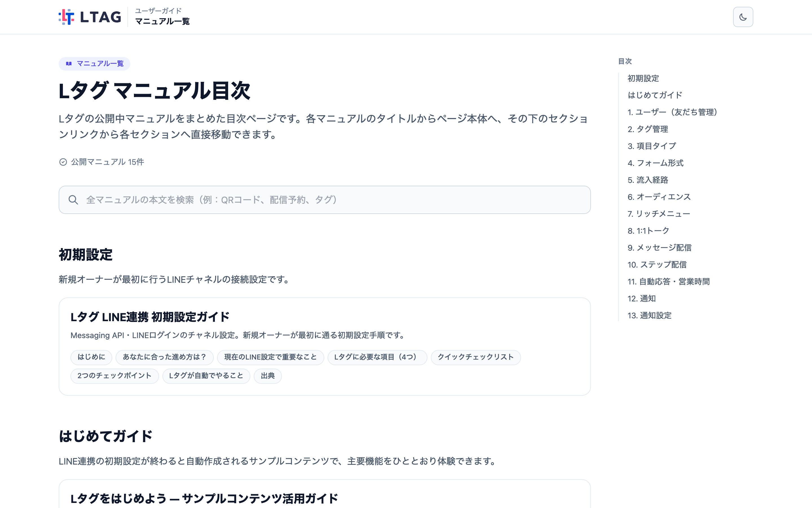Click the check circle icon beside 公開マニュアル 15件
812x508 pixels.
click(63, 162)
